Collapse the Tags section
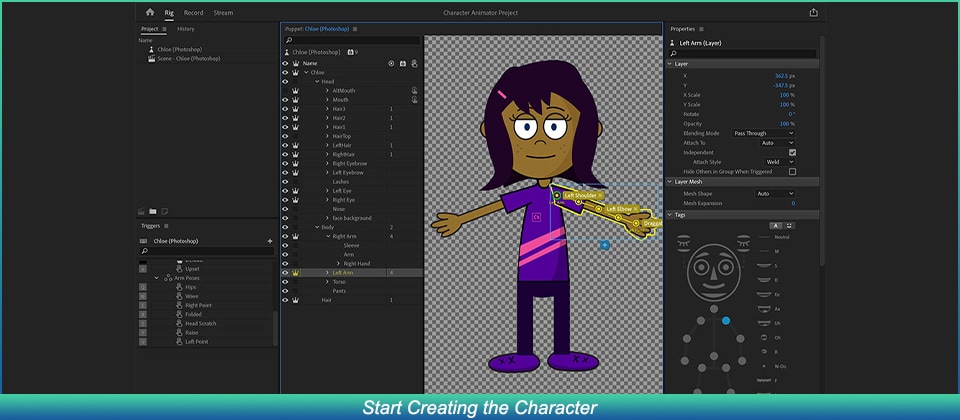 click(x=669, y=215)
